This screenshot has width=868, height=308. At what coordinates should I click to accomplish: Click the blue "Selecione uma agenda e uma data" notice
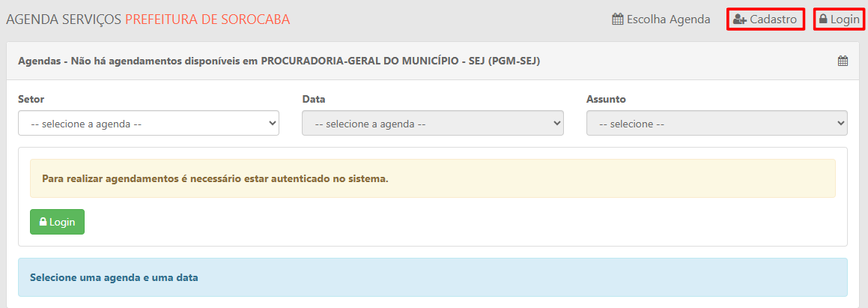point(432,277)
